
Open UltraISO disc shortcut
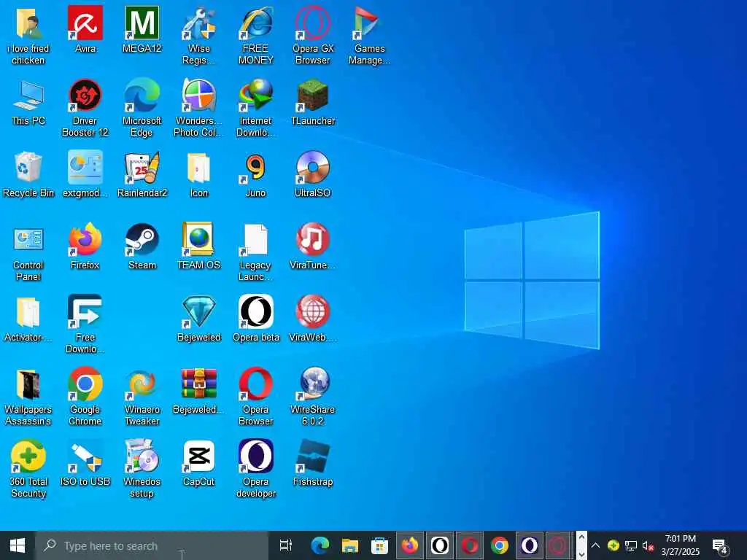(312, 174)
